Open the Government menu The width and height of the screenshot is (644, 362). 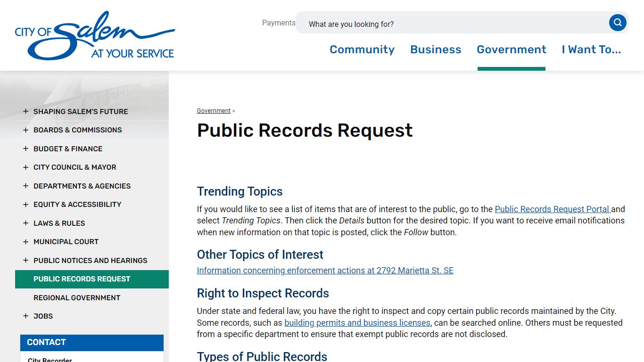(512, 49)
